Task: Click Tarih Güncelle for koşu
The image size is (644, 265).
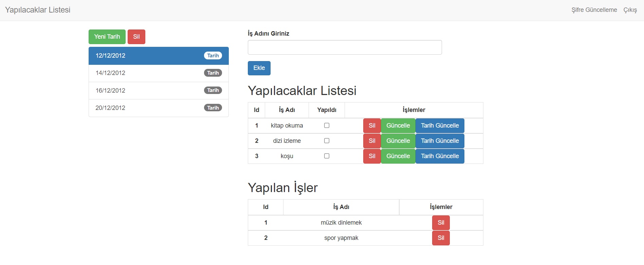Action: (x=440, y=156)
